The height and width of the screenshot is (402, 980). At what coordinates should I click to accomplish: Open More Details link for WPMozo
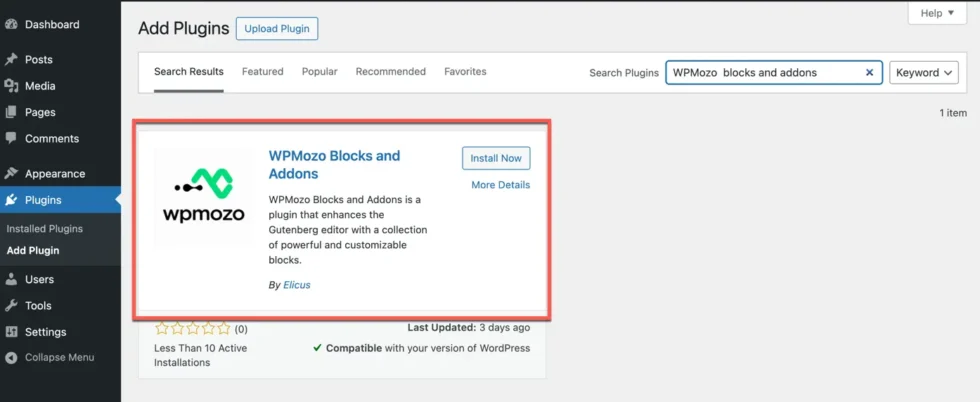click(x=500, y=185)
